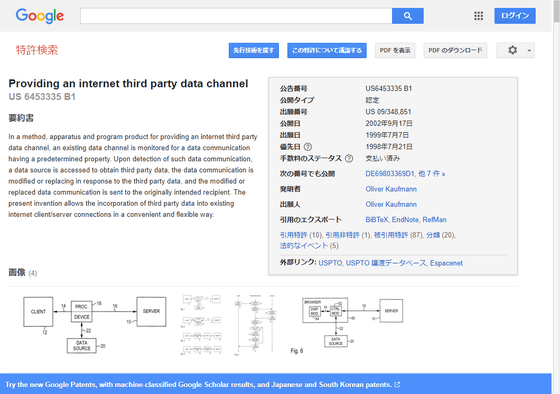Click the new Google Patents banner text
The width and height of the screenshot is (560, 394).
(199, 385)
